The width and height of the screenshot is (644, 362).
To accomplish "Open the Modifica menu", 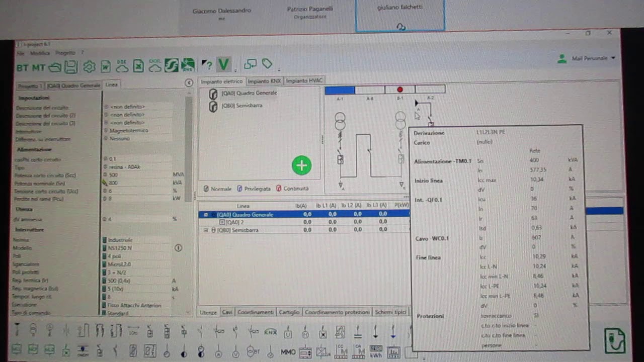I will (x=40, y=53).
